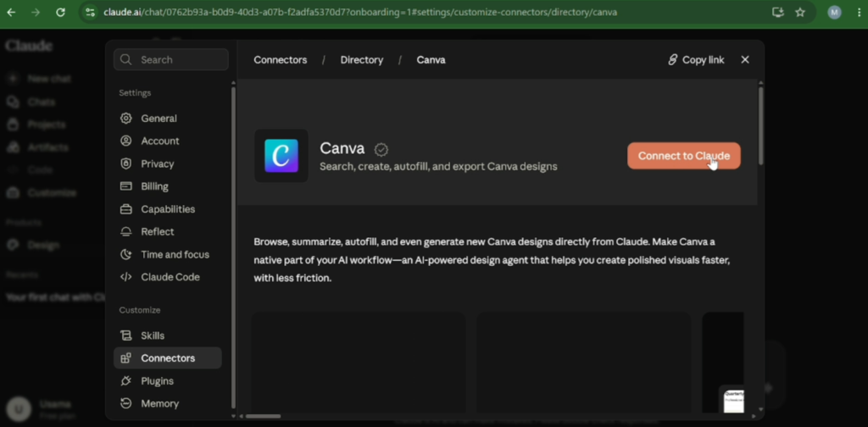Click Copy link button
Image resolution: width=868 pixels, height=427 pixels.
pyautogui.click(x=696, y=60)
